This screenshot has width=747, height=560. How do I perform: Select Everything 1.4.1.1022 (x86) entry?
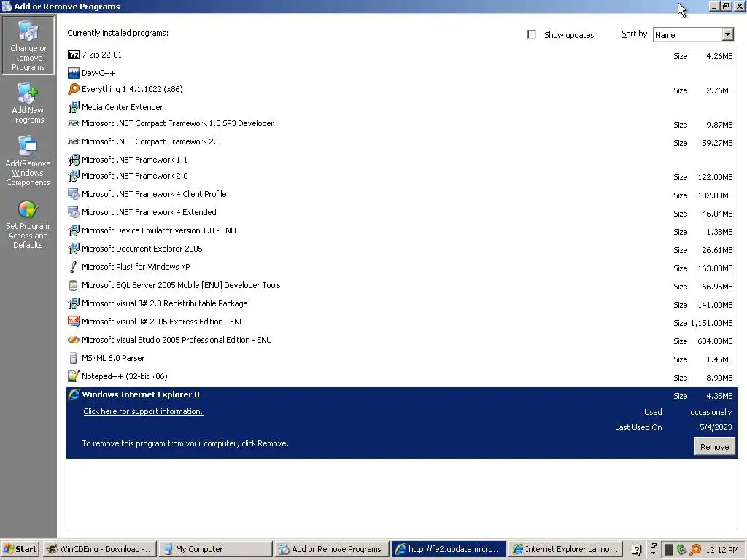tap(402, 89)
